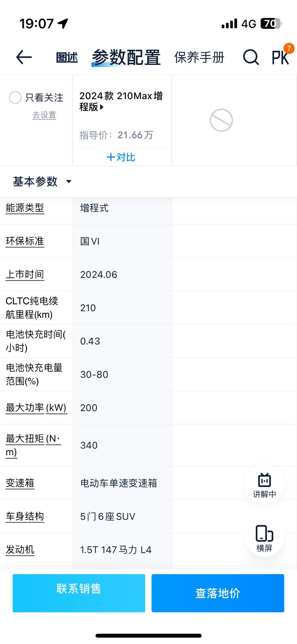Tap the 讲解中 live explanation icon
The height and width of the screenshot is (644, 297).
tap(264, 485)
